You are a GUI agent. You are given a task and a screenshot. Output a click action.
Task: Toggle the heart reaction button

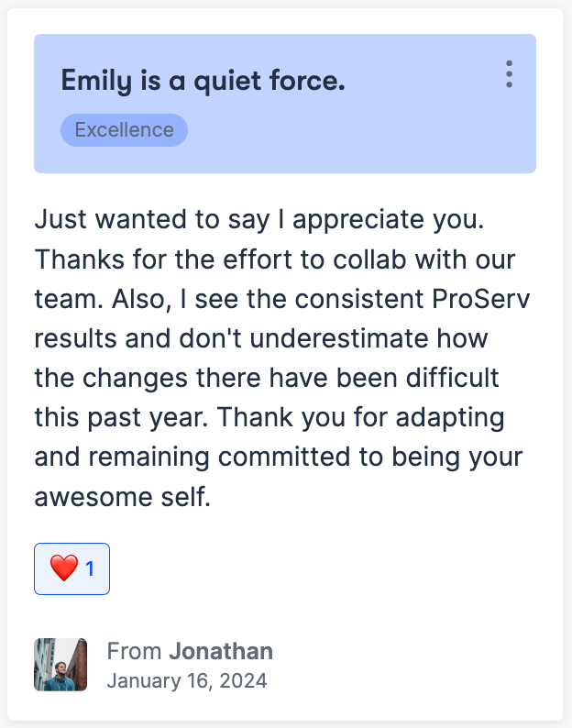click(72, 568)
